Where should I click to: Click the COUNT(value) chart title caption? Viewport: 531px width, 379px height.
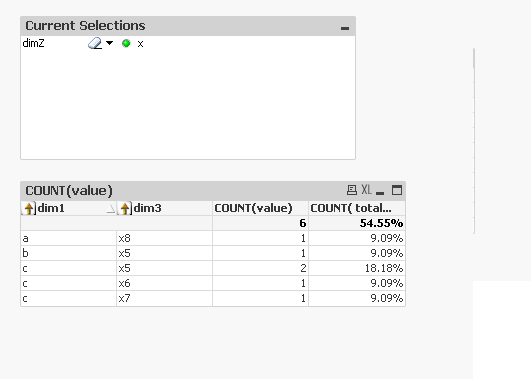coord(69,191)
